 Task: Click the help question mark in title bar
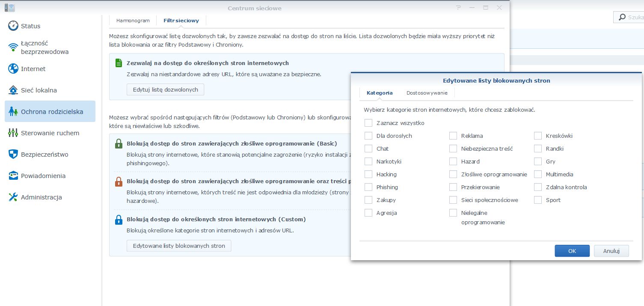[x=459, y=8]
